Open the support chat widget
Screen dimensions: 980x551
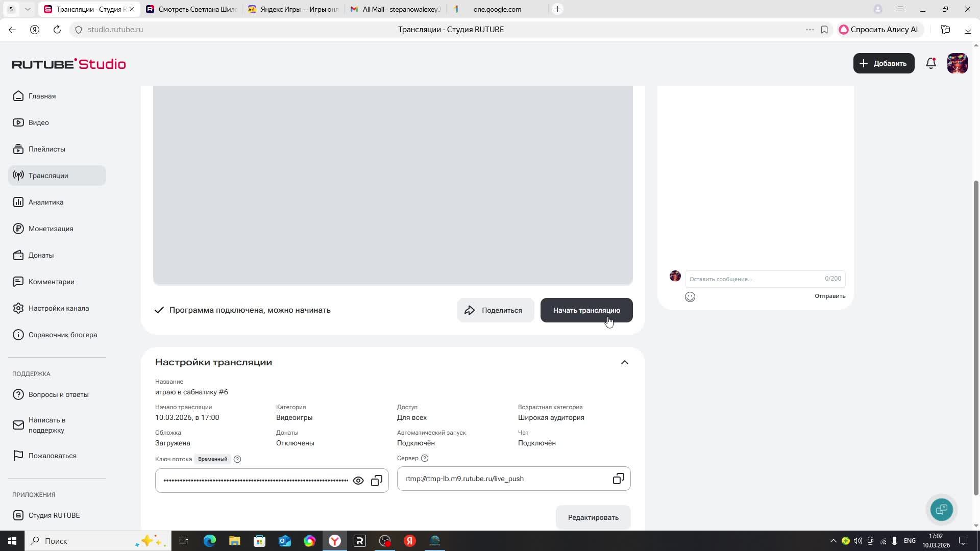941,509
